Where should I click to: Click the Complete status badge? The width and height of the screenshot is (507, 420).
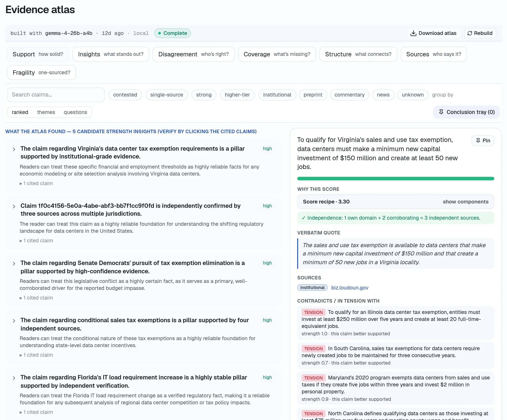173,33
